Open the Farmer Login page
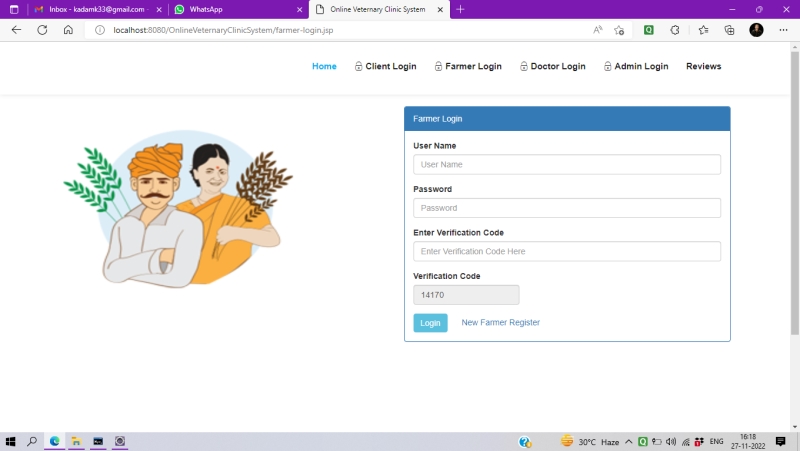Viewport: 800px width, 451px height. tap(468, 66)
